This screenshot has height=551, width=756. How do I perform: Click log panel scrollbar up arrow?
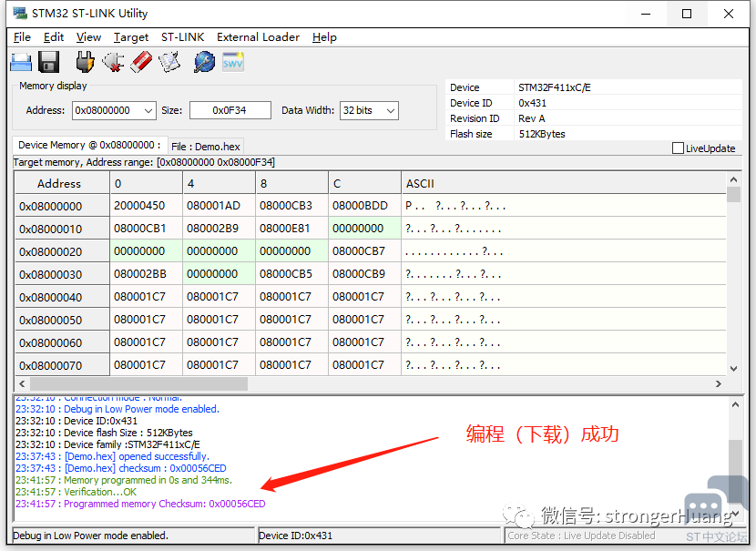[x=735, y=405]
